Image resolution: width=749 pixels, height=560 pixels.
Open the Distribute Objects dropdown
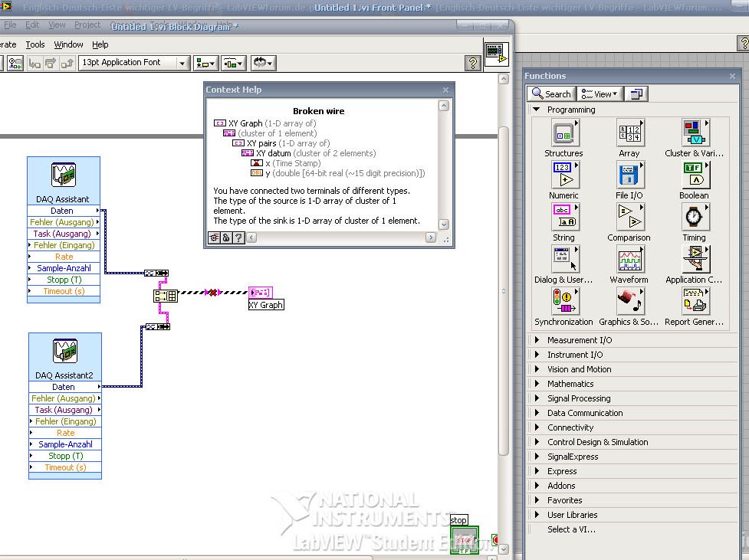[234, 63]
